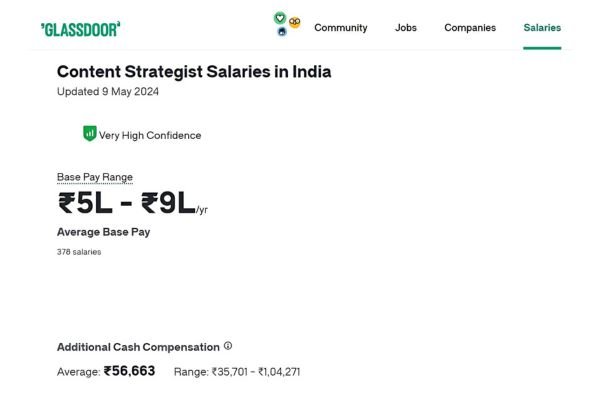This screenshot has height=400, width=600.
Task: Click the green heart community icon
Action: point(279,18)
